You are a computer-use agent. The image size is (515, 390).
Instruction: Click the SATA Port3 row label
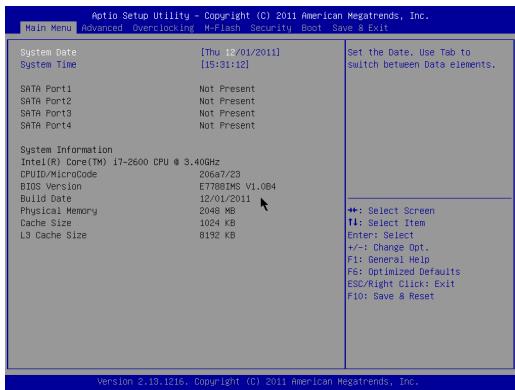[x=46, y=113]
